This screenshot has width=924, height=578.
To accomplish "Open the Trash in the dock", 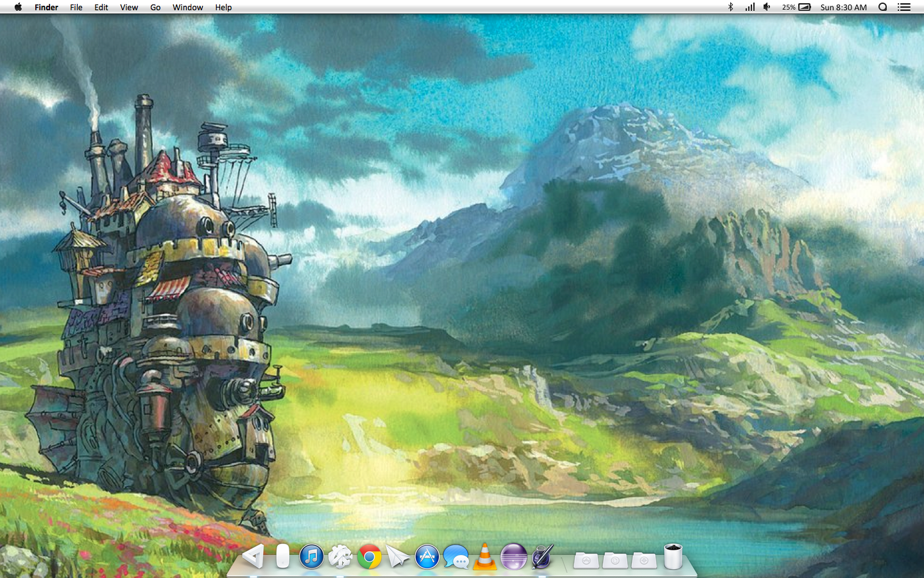I will [x=672, y=557].
